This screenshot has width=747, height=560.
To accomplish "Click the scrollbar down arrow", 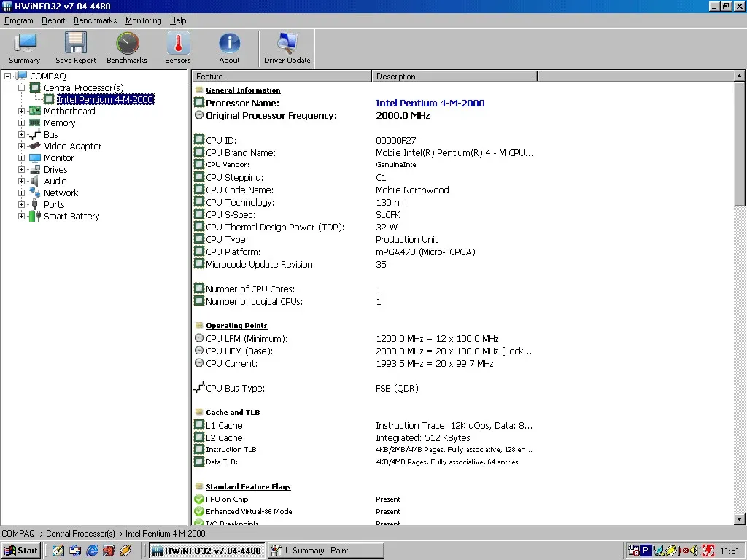I will (739, 519).
